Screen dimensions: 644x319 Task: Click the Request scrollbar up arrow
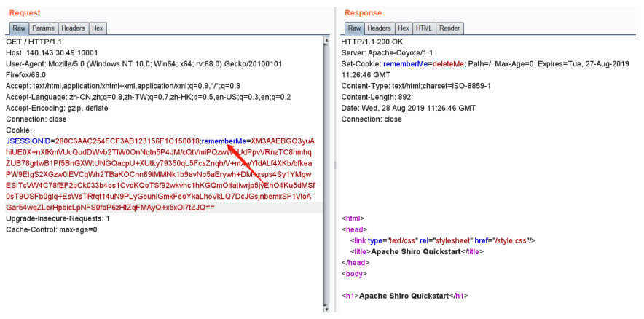(326, 40)
